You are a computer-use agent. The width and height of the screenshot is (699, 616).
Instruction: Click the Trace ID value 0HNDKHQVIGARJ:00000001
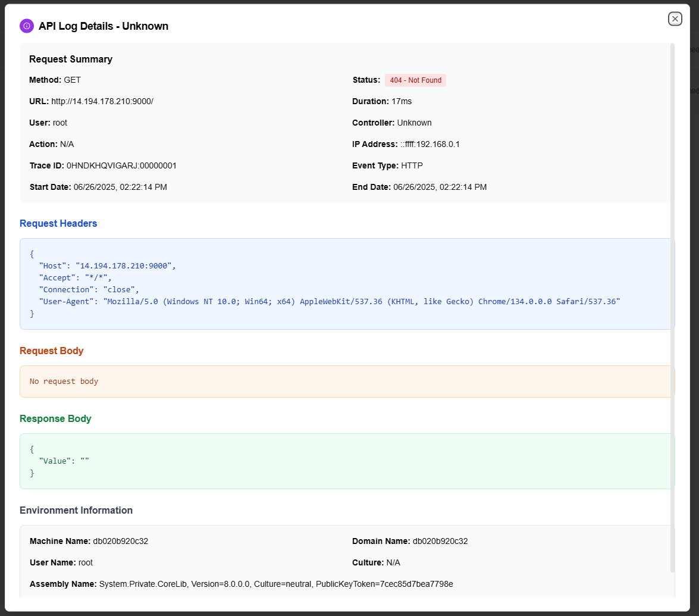[x=121, y=165]
